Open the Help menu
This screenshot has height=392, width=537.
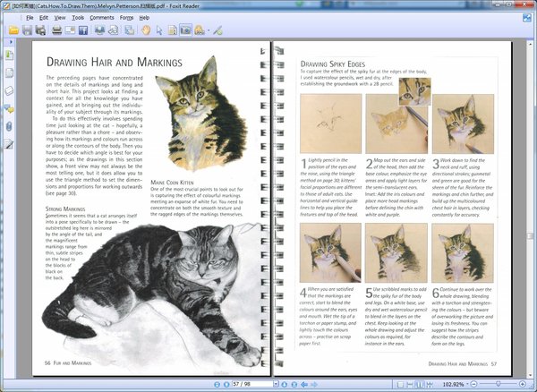click(x=144, y=18)
